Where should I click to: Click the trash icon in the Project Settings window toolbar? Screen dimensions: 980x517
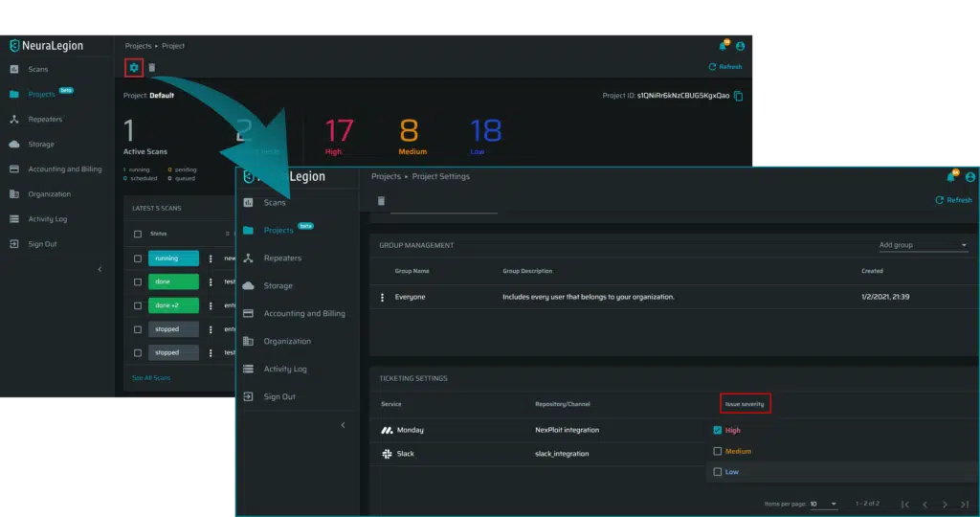point(381,201)
